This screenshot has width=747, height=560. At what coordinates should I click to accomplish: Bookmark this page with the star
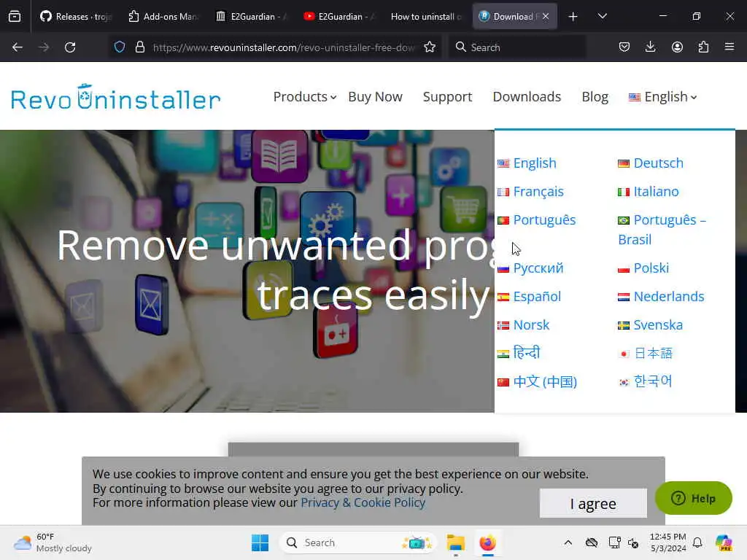(x=430, y=47)
